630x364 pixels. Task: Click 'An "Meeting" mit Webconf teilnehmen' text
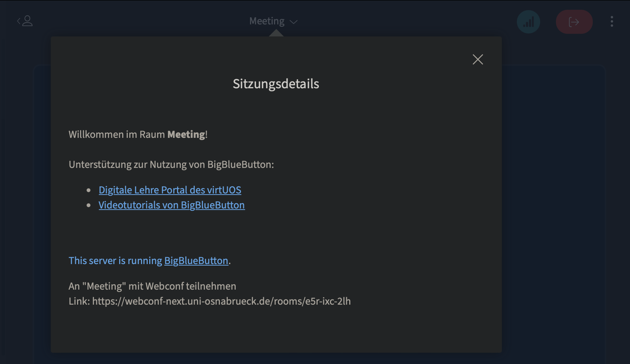tap(152, 286)
